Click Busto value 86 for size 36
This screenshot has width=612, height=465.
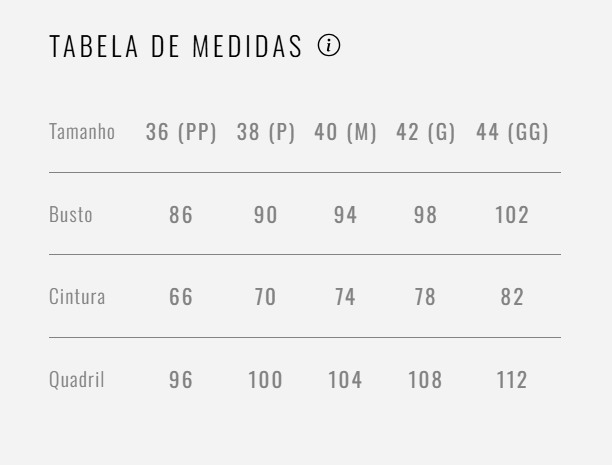(181, 215)
